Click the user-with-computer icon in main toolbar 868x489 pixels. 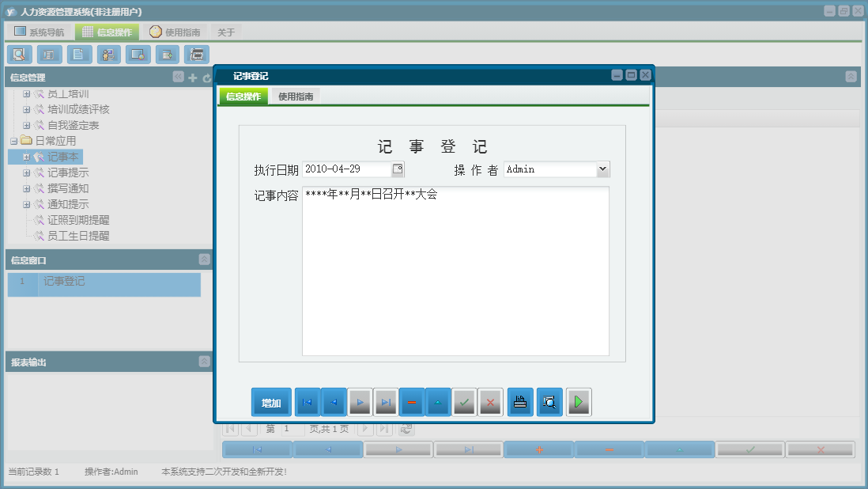(x=108, y=55)
